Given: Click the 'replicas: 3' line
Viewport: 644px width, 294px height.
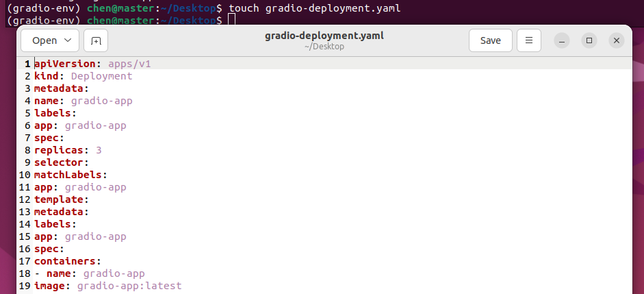Looking at the screenshot, I should tap(68, 150).
